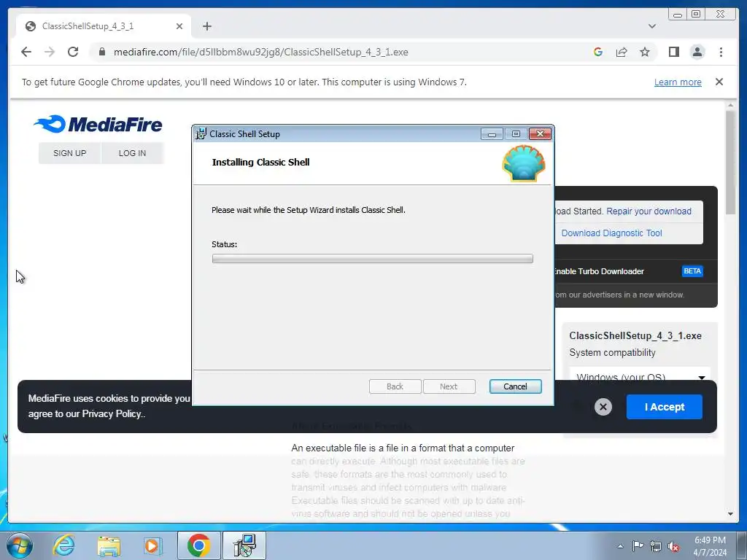Close the Classic Shell Setup dialog
Viewport: 747px width, 560px height.
pyautogui.click(x=541, y=134)
